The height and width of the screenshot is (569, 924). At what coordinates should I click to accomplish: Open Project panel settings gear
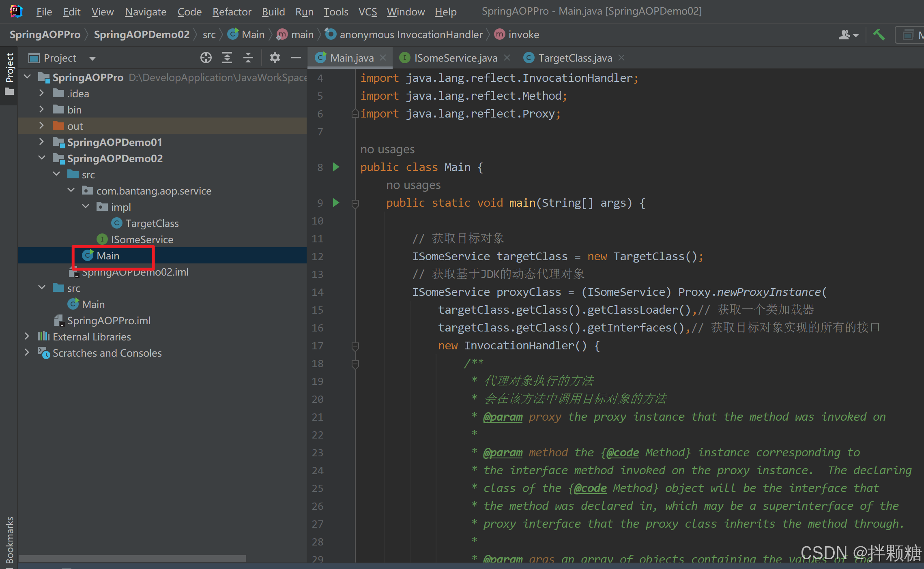point(275,58)
